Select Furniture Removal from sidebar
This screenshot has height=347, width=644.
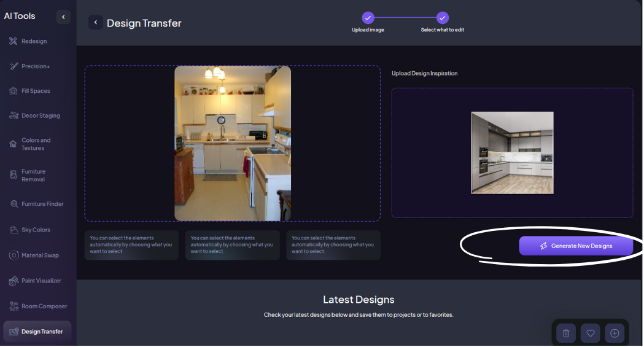(33, 175)
